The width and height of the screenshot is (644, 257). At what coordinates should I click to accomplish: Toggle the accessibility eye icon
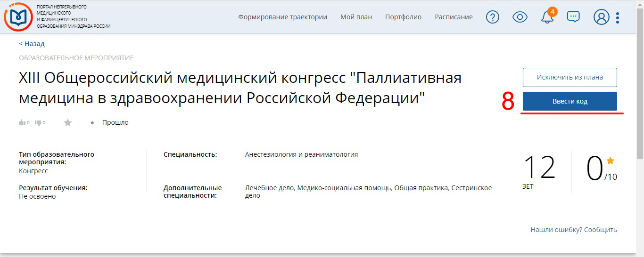(x=520, y=17)
